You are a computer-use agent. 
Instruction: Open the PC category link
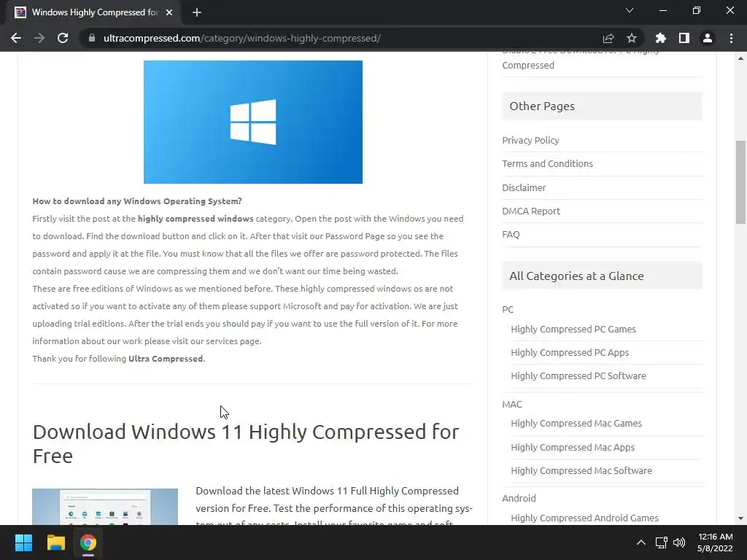point(508,309)
